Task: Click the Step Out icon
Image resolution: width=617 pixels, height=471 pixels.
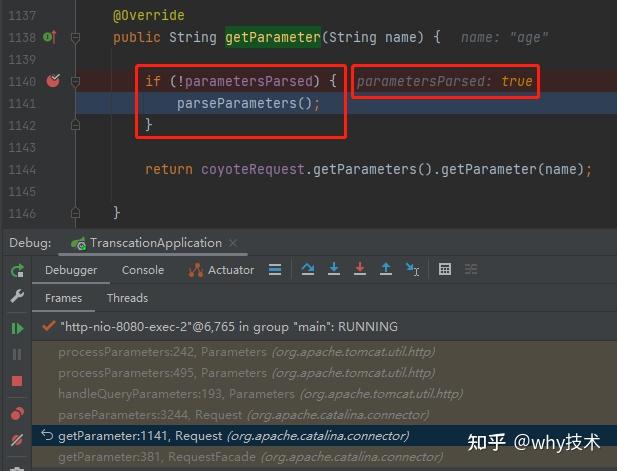Action: (386, 269)
